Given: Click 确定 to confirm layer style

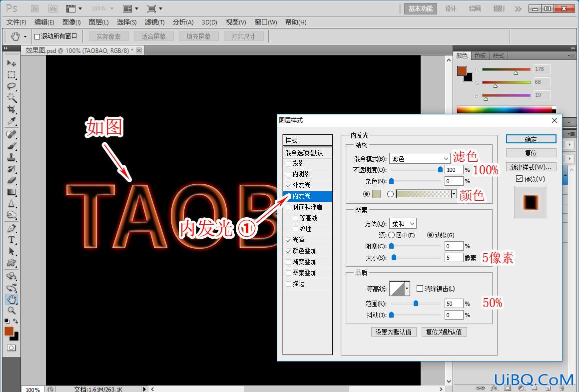Looking at the screenshot, I should (x=531, y=139).
